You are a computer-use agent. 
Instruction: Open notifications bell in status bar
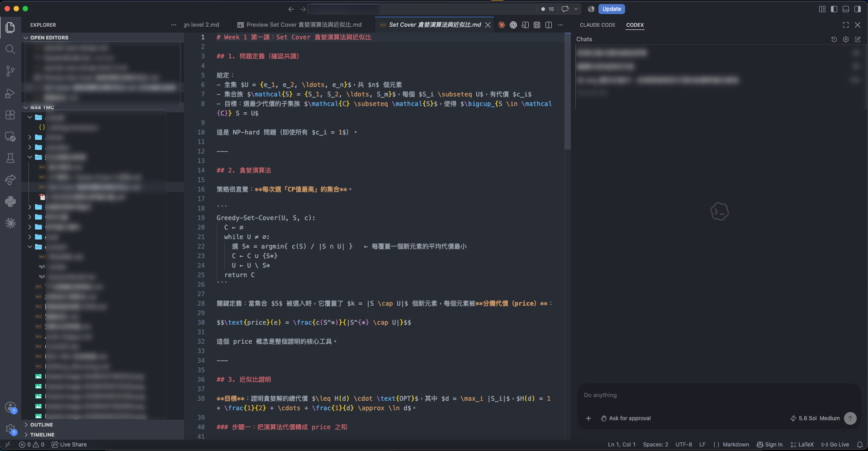pos(860,445)
